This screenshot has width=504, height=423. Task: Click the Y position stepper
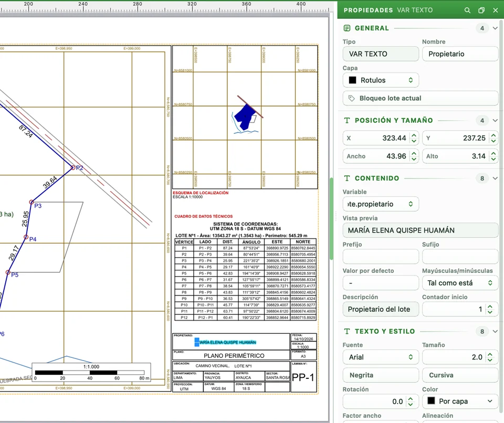coord(493,138)
